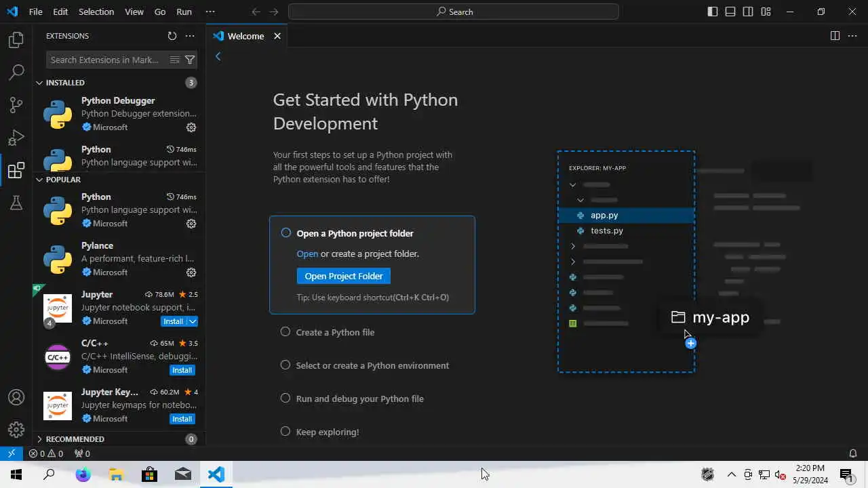The height and width of the screenshot is (488, 868).
Task: Select the Welcome tab
Action: click(x=245, y=36)
